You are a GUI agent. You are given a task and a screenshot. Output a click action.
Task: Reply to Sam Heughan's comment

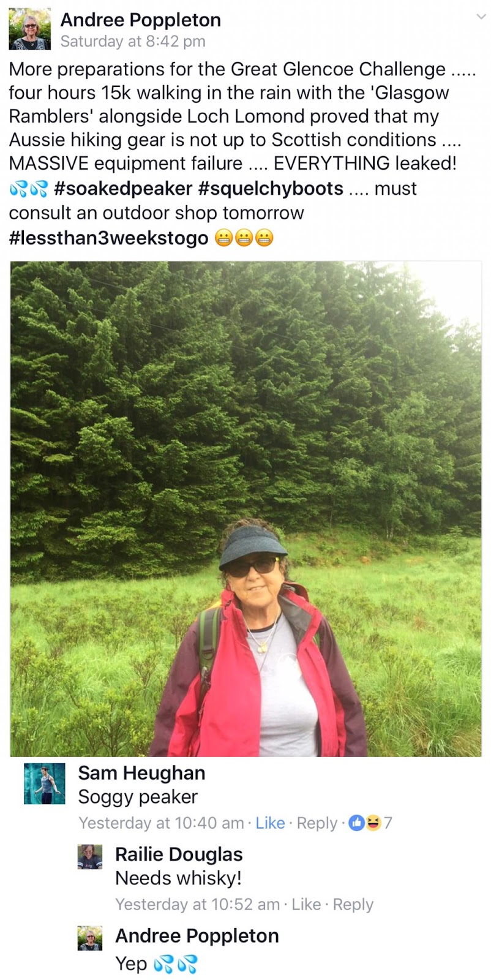coord(317,823)
